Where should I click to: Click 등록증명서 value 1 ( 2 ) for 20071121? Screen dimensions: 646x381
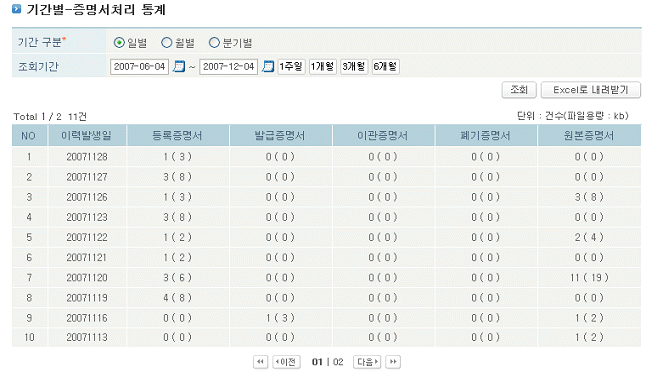pyautogui.click(x=178, y=257)
